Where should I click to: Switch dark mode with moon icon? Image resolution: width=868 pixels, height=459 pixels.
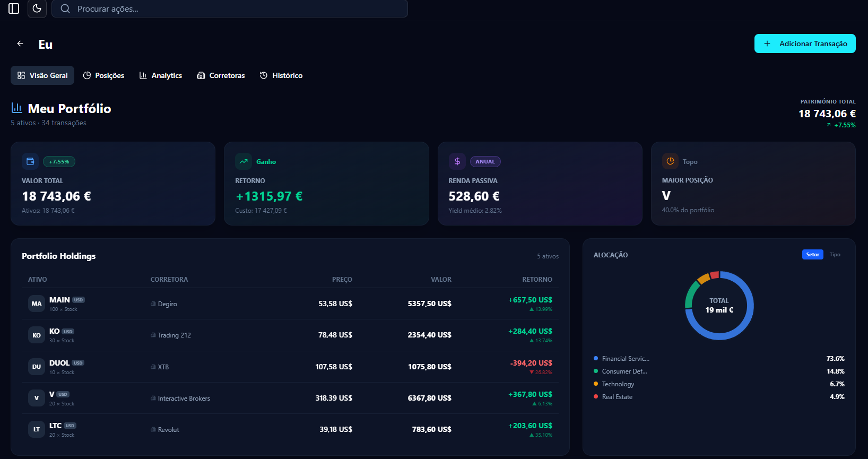pyautogui.click(x=37, y=8)
